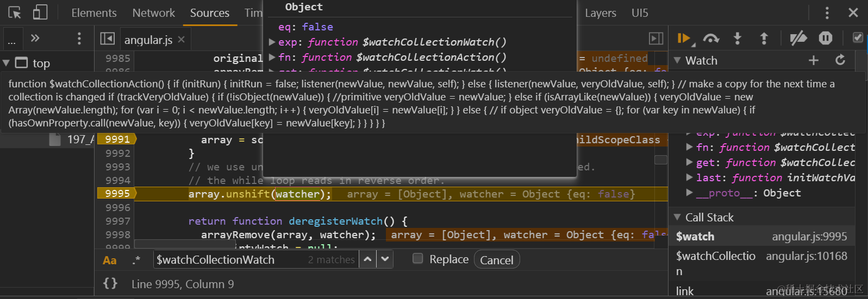Image resolution: width=868 pixels, height=299 pixels.
Task: Pretty print the source with braces icon
Action: click(x=110, y=283)
